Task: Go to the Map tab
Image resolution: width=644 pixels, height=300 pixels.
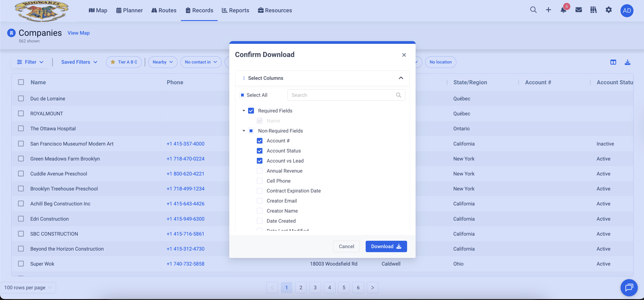Action: point(98,10)
